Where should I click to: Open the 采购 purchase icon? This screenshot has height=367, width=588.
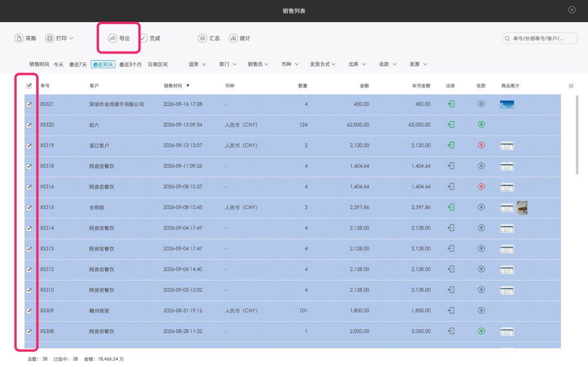(x=19, y=38)
